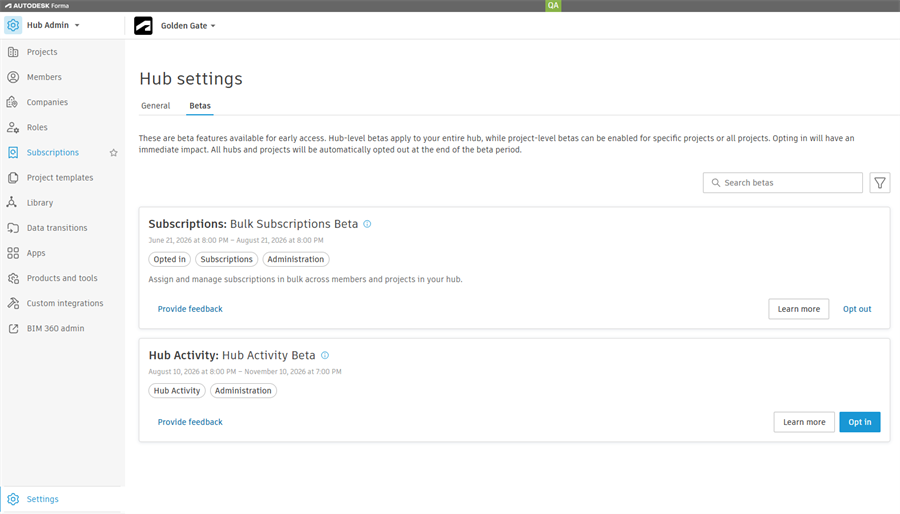The width and height of the screenshot is (900, 514).
Task: Favorite Subscriptions with the star icon
Action: (114, 153)
